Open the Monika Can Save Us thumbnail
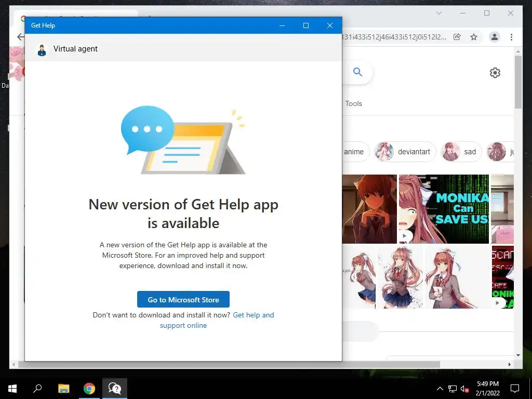The width and height of the screenshot is (532, 399). 444,209
